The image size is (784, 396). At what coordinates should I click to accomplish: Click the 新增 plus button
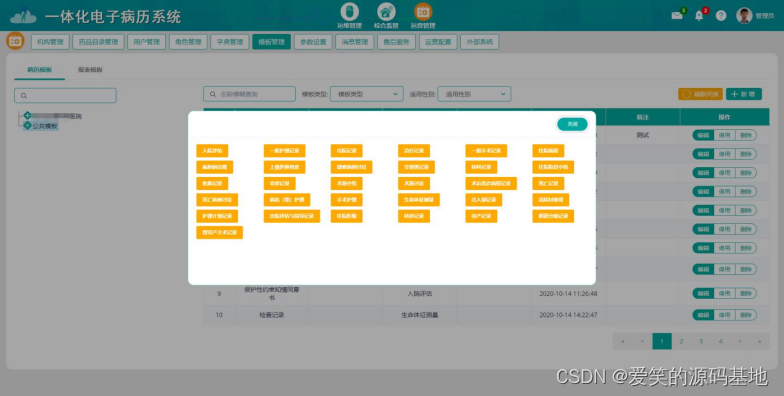click(x=744, y=94)
